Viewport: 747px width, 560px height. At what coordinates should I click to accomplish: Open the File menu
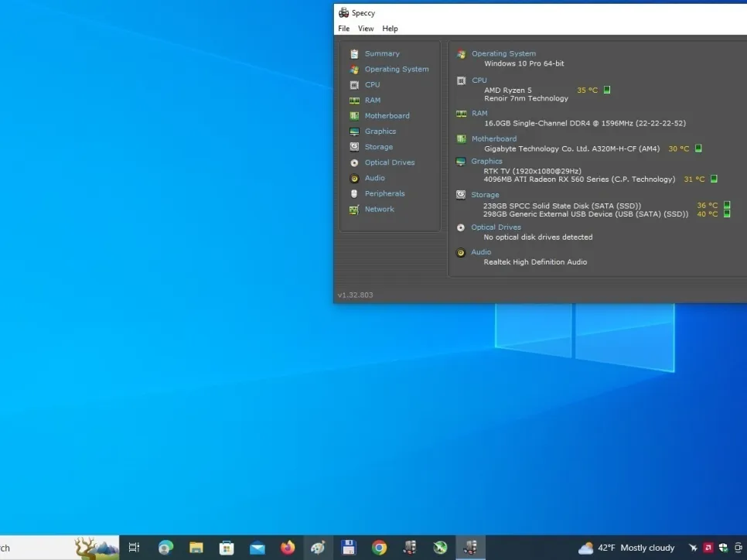343,29
